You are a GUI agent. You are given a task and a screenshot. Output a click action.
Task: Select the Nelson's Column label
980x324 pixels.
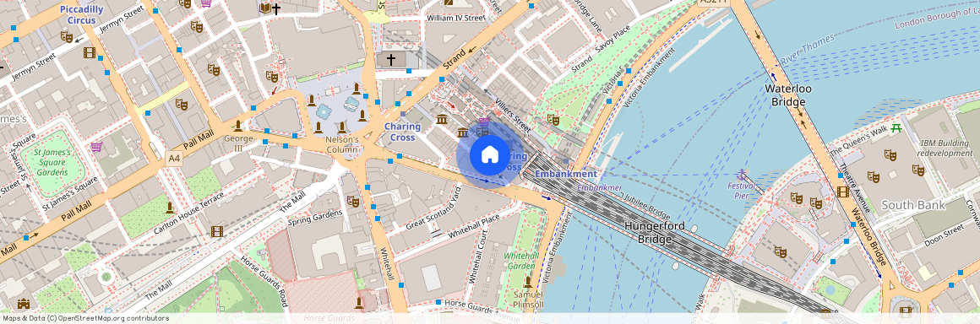[342, 144]
